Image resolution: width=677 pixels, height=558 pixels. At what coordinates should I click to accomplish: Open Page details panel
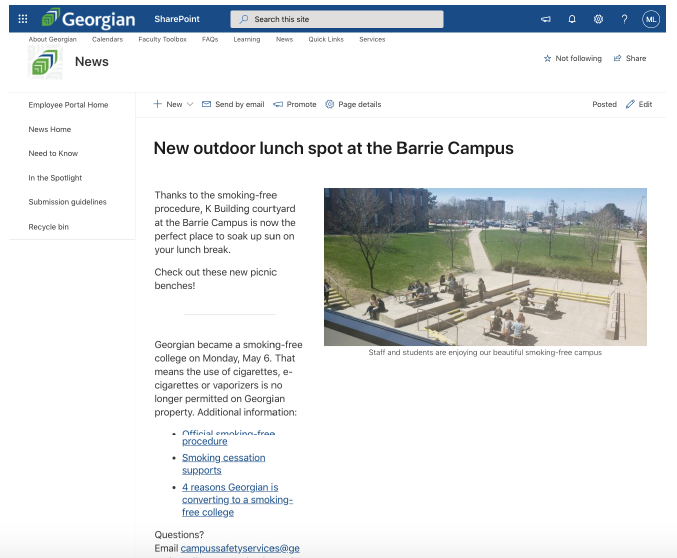click(x=353, y=104)
